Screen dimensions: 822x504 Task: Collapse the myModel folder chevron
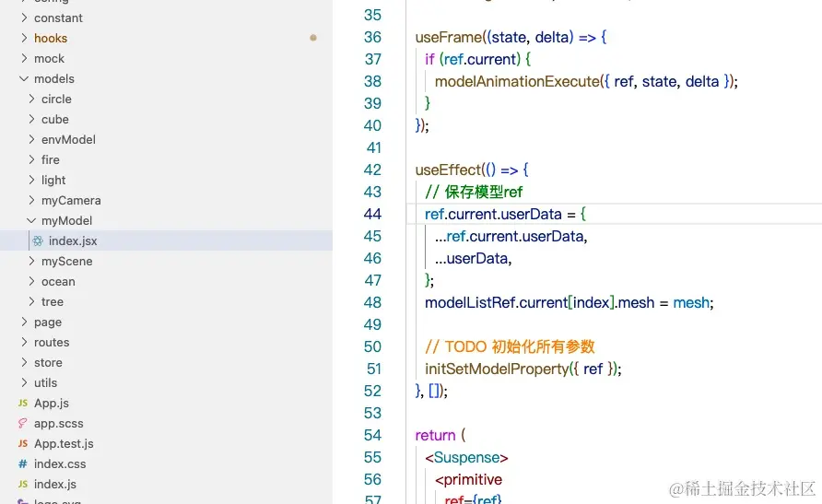pyautogui.click(x=31, y=220)
